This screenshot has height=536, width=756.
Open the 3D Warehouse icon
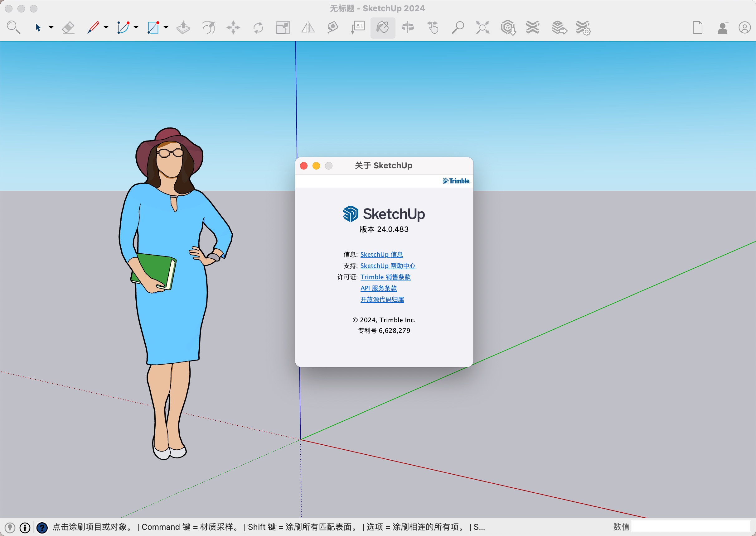pyautogui.click(x=508, y=27)
